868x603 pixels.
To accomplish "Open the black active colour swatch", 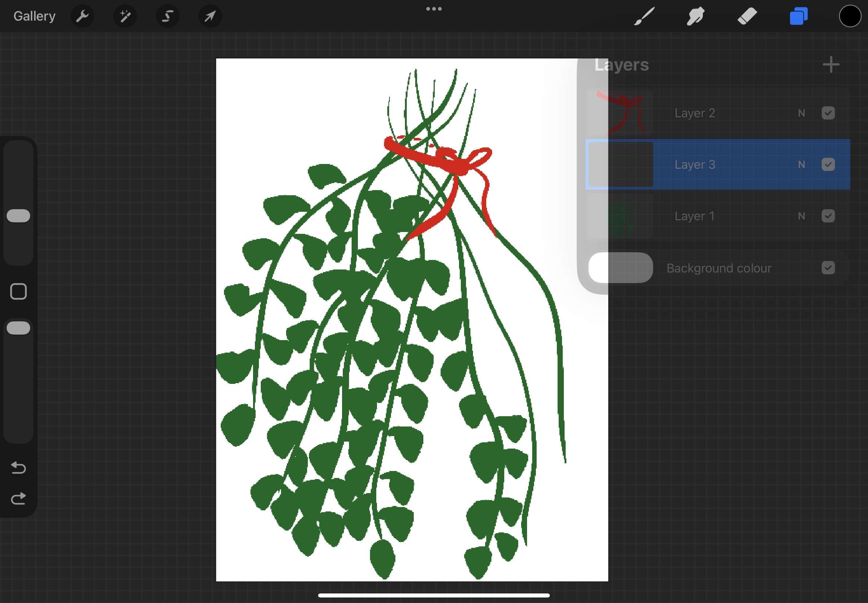I will tap(850, 16).
